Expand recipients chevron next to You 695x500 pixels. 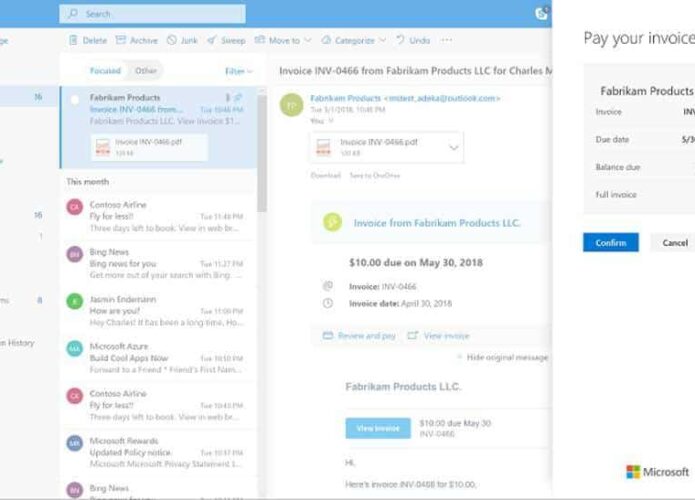pyautogui.click(x=331, y=121)
